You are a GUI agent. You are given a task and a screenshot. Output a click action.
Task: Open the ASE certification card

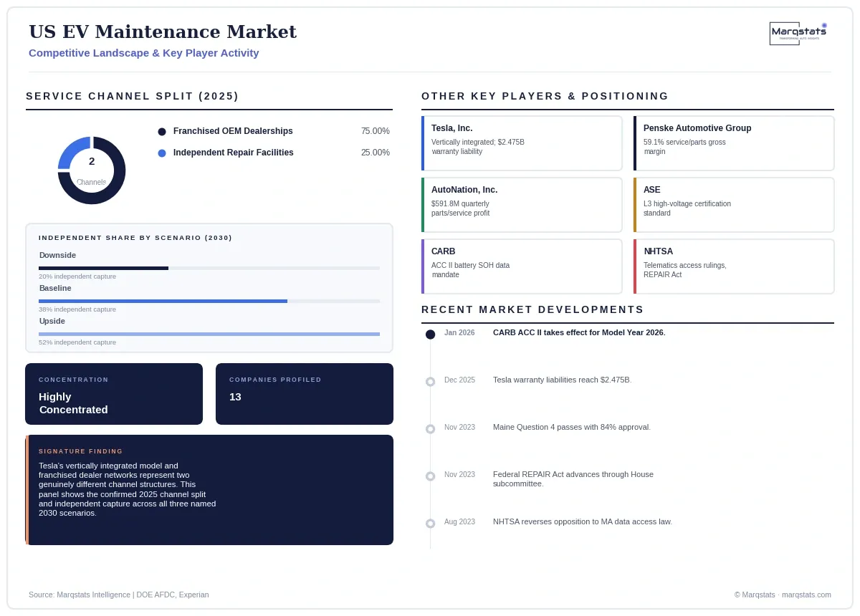point(734,205)
